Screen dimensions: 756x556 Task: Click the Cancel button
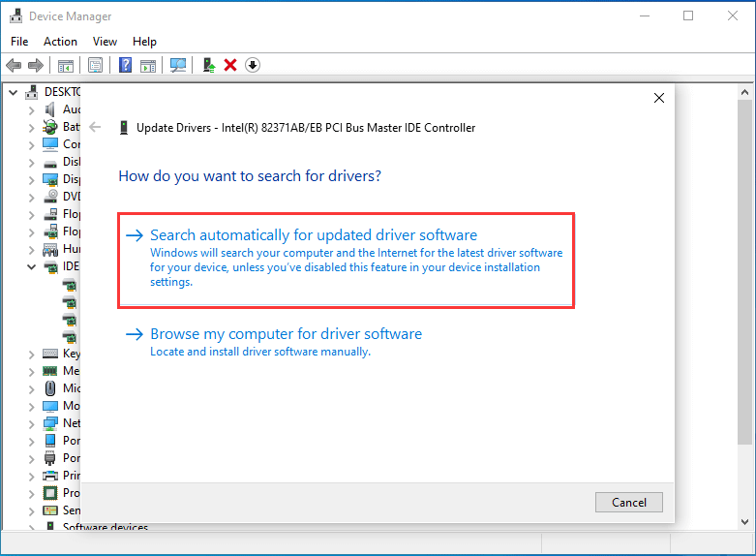(x=629, y=503)
